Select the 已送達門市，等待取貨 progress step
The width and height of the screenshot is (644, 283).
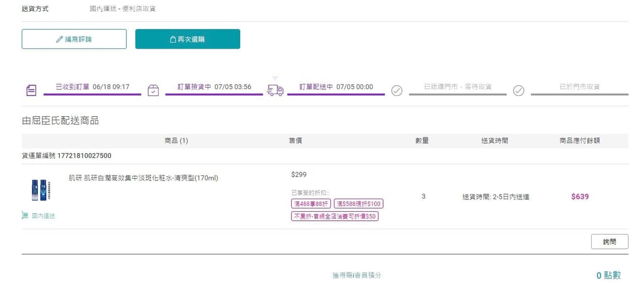458,87
